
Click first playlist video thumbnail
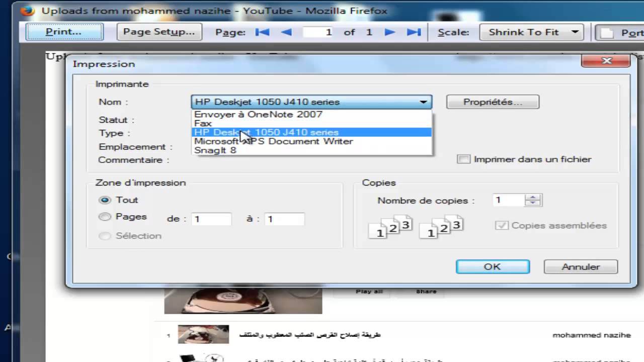tap(203, 334)
